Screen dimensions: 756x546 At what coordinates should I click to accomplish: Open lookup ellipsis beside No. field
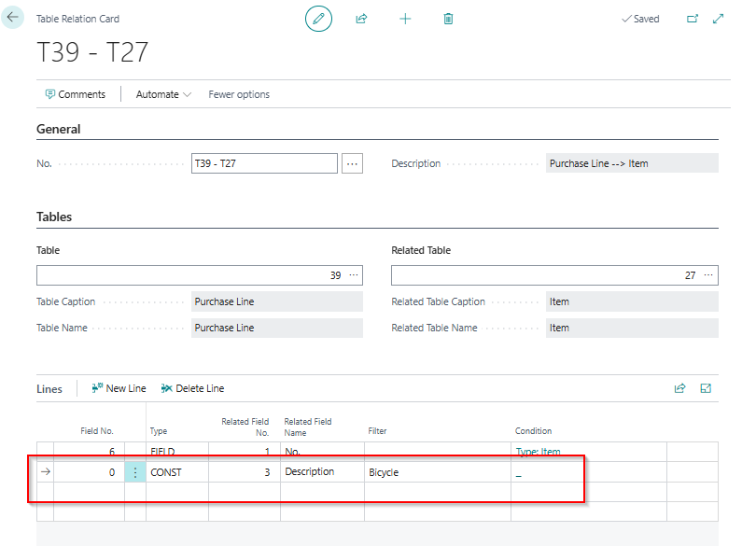pyautogui.click(x=353, y=163)
